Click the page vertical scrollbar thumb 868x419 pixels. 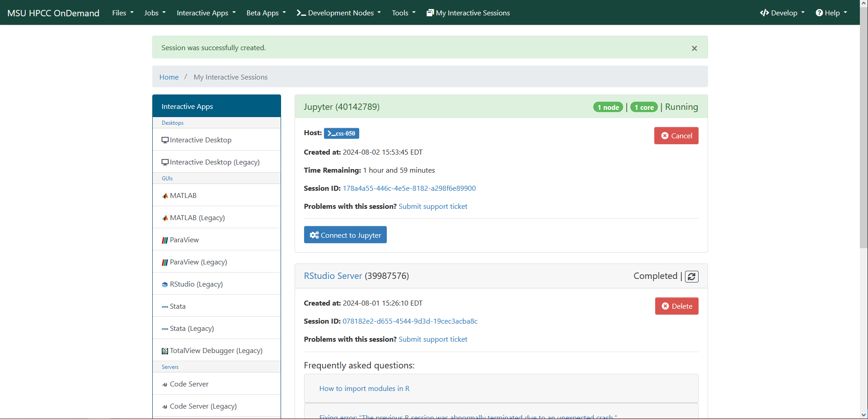click(863, 127)
